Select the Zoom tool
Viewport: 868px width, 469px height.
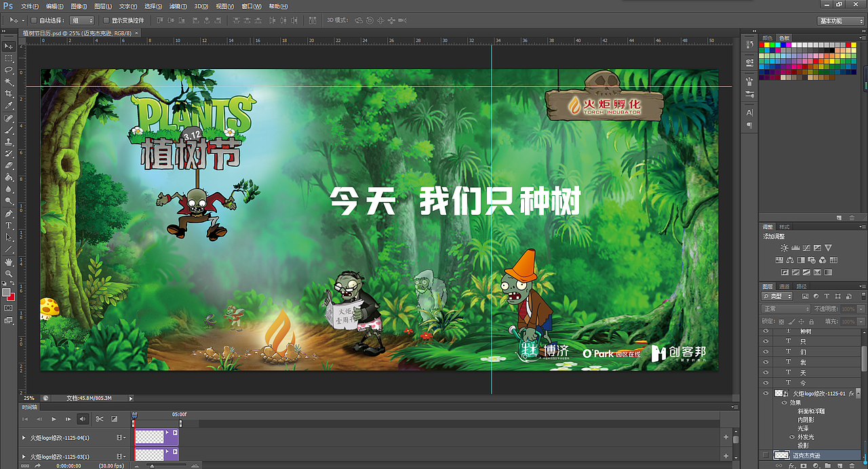click(9, 273)
